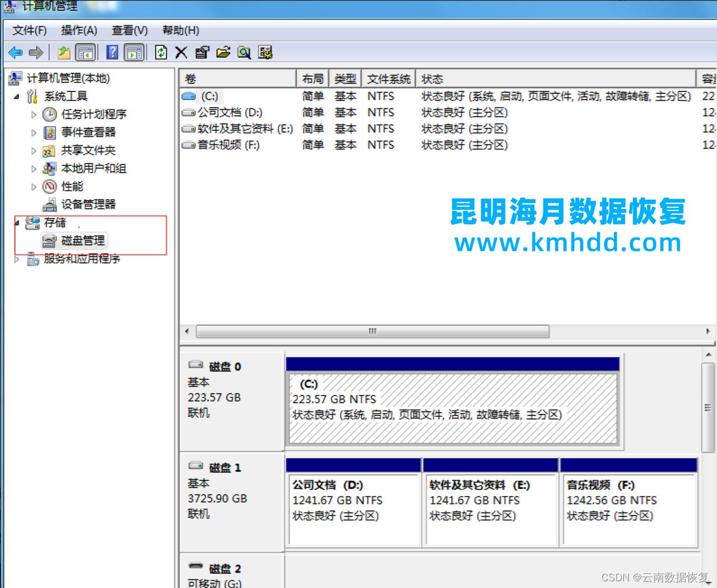Select the 本地用户和组 icon
Viewport: 717px width, 588px height.
[x=50, y=168]
